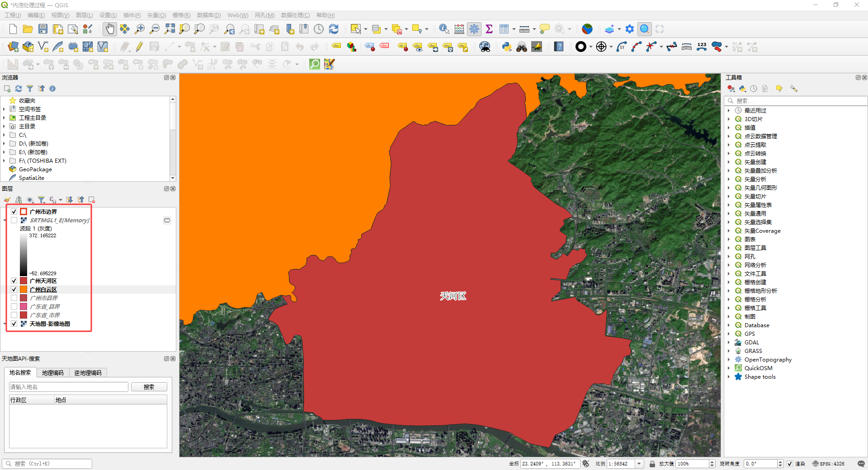868x470 pixels.
Task: Click the messages speech bubble icon in status bar
Action: pyautogui.click(x=861, y=464)
